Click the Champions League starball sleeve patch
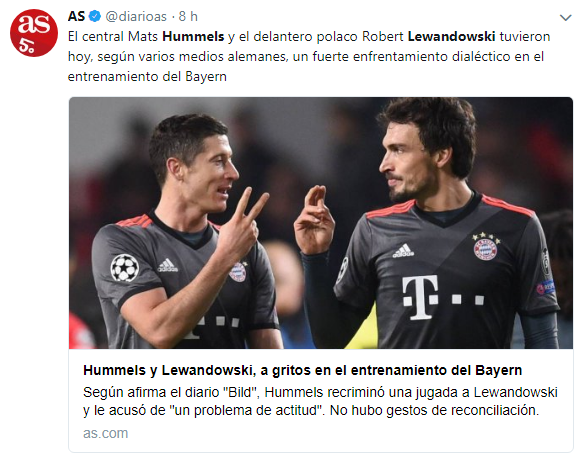Viewport: 581px width, 465px height. 124,268
